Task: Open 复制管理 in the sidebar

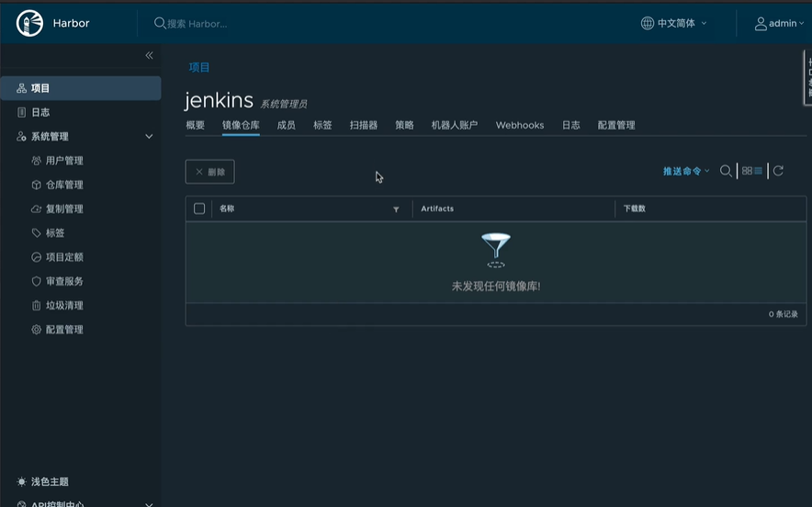Action: point(64,209)
